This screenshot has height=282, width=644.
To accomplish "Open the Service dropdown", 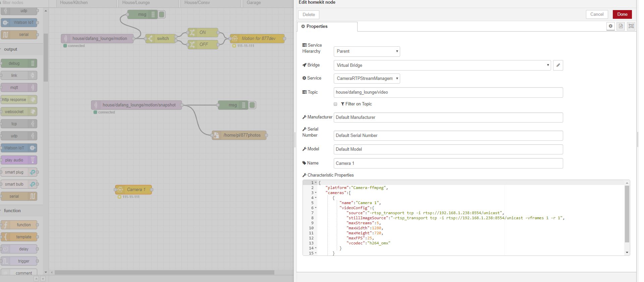I will (367, 79).
